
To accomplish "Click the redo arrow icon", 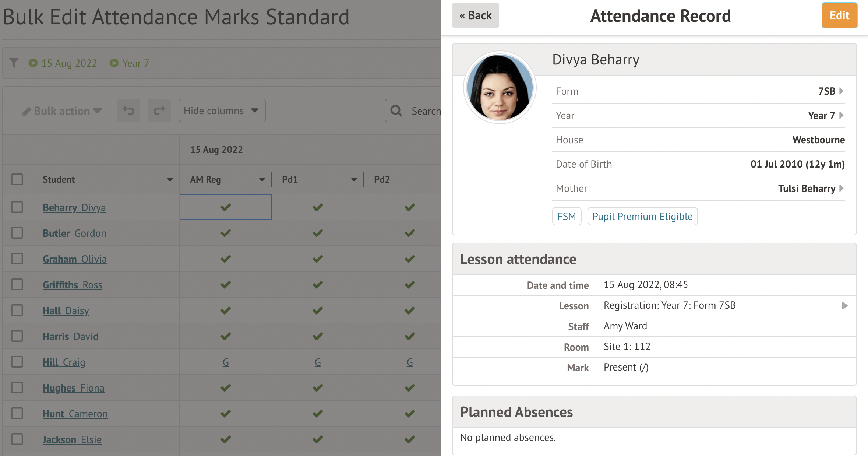I will click(x=159, y=111).
